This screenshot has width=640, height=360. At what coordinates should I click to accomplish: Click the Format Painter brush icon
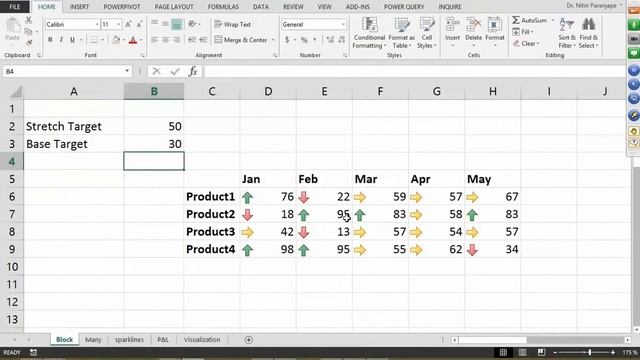pyautogui.click(x=29, y=42)
